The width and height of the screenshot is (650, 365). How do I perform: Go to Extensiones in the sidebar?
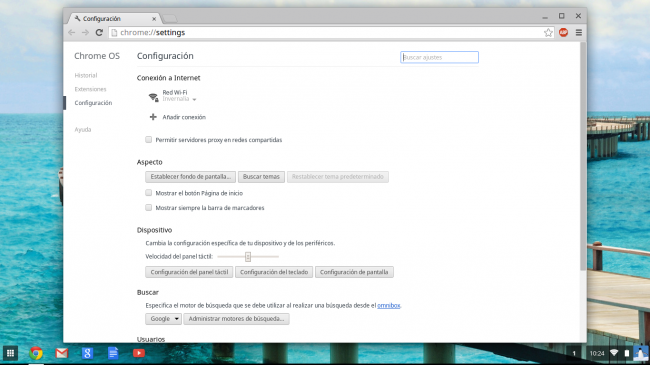[x=90, y=89]
